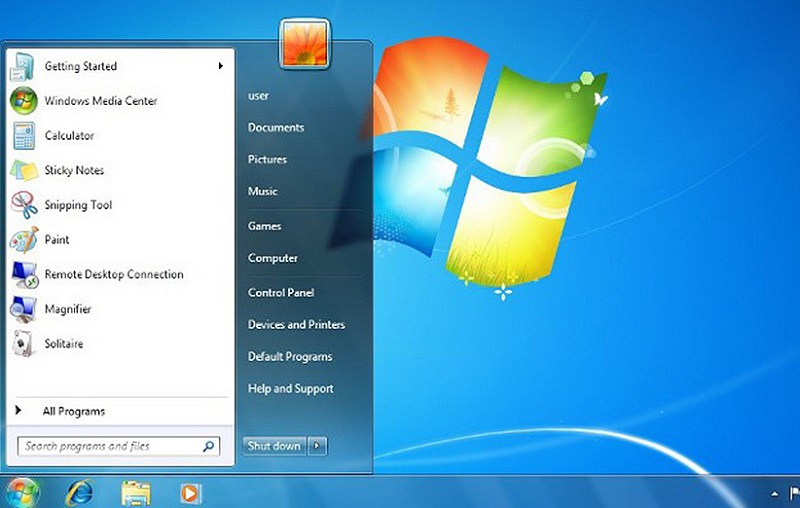This screenshot has width=800, height=508.
Task: Select Devices and Printers
Action: click(x=296, y=325)
